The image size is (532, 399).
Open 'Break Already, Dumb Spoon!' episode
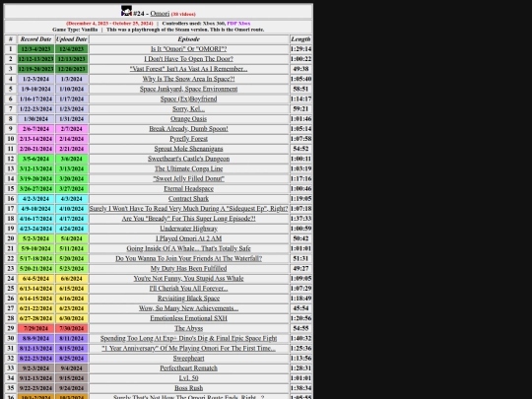(188, 129)
